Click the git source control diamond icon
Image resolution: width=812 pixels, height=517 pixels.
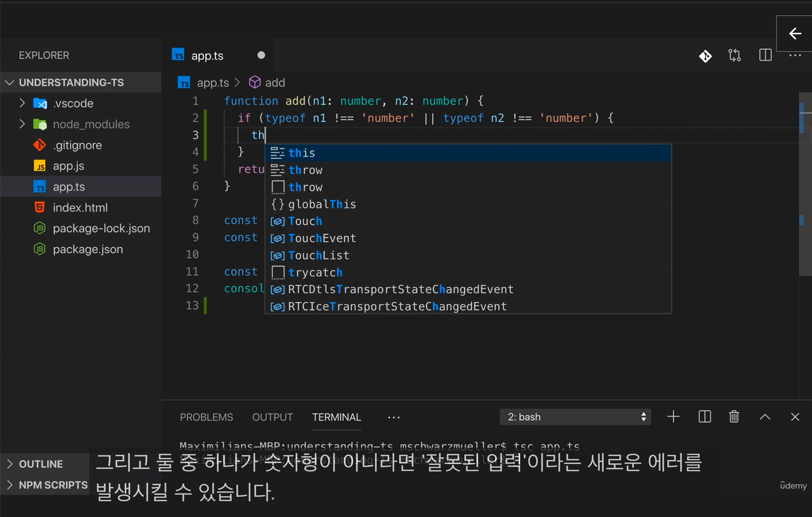point(705,56)
